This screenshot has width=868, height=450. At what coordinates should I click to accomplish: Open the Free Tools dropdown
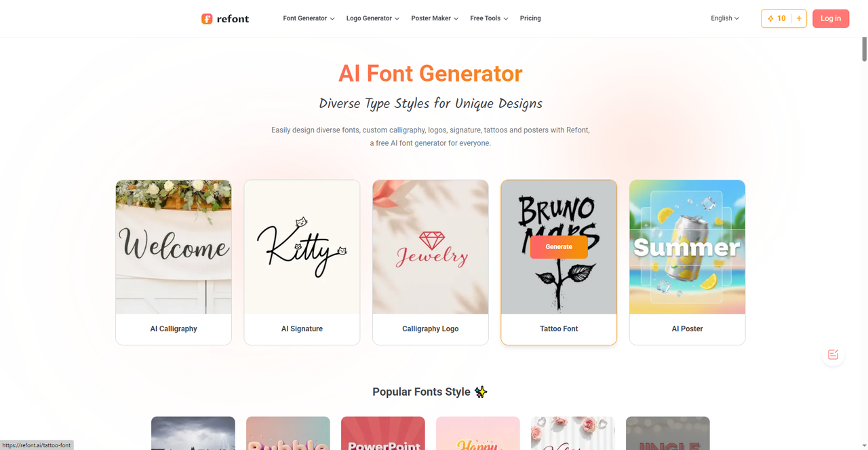tap(489, 18)
